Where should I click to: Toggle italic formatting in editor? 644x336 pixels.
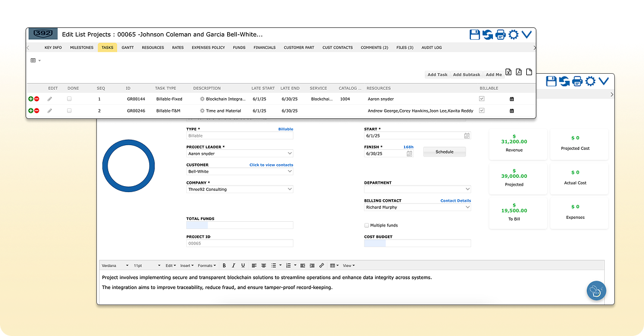[x=234, y=266]
